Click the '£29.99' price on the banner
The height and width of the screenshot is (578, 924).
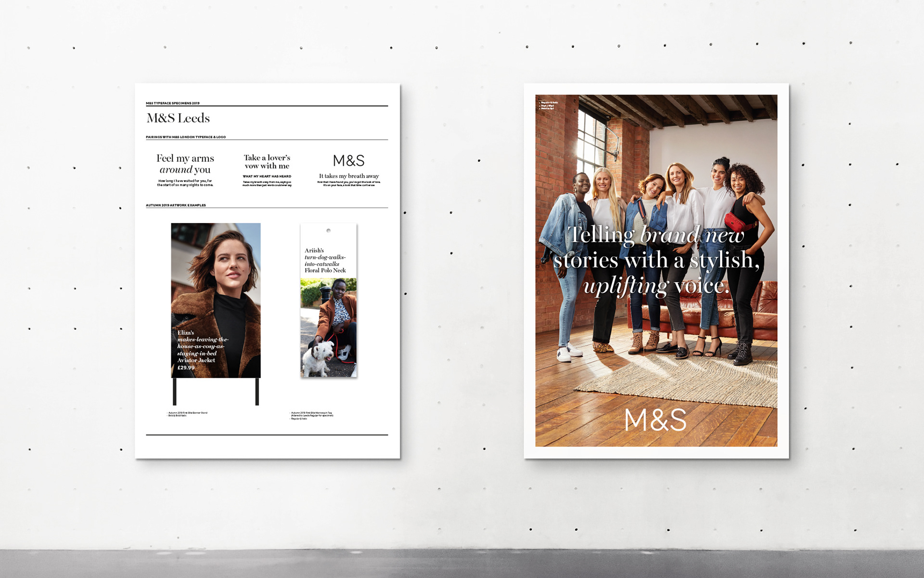click(186, 368)
